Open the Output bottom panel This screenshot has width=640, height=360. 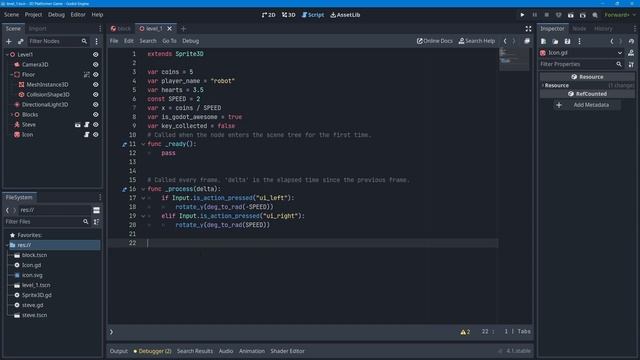coord(119,351)
